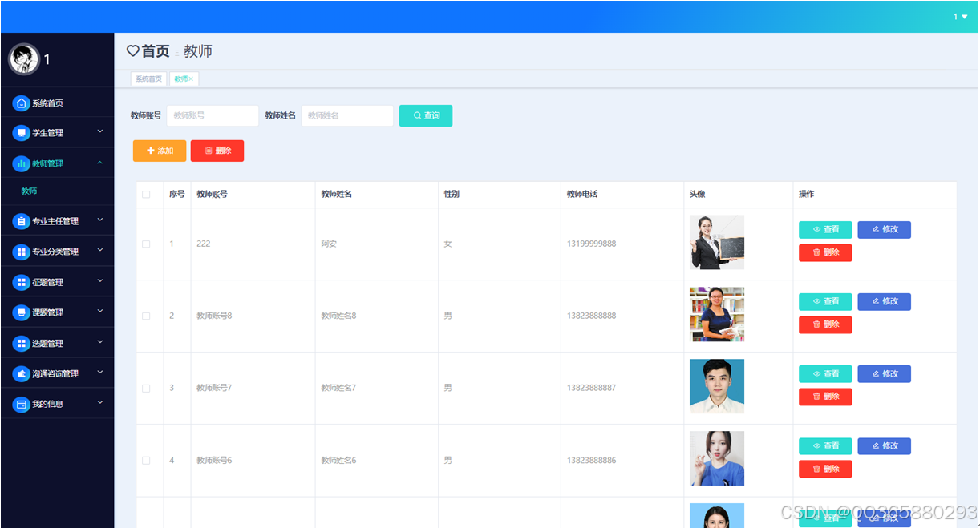Switch to the 系统首页 tab
Screen dimensions: 980x528
tap(148, 79)
